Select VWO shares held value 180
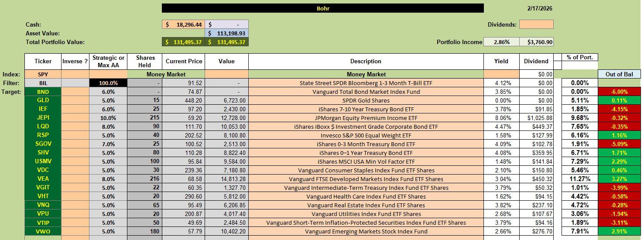 pyautogui.click(x=144, y=231)
